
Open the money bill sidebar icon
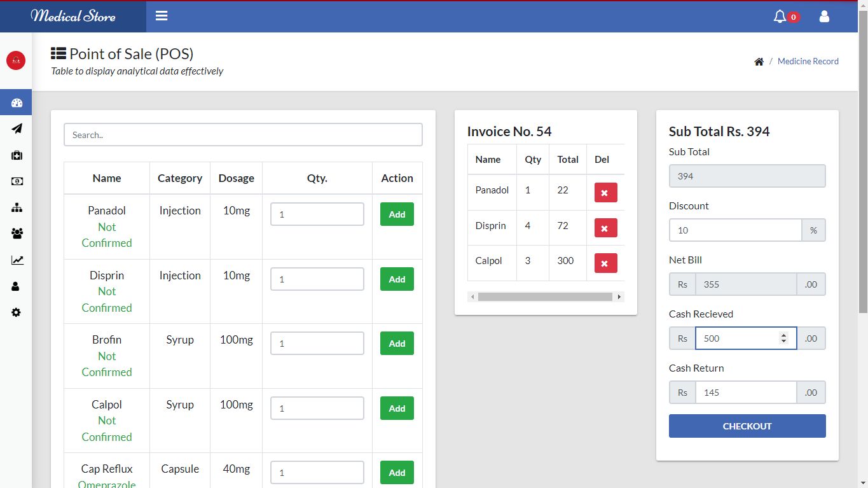(17, 181)
